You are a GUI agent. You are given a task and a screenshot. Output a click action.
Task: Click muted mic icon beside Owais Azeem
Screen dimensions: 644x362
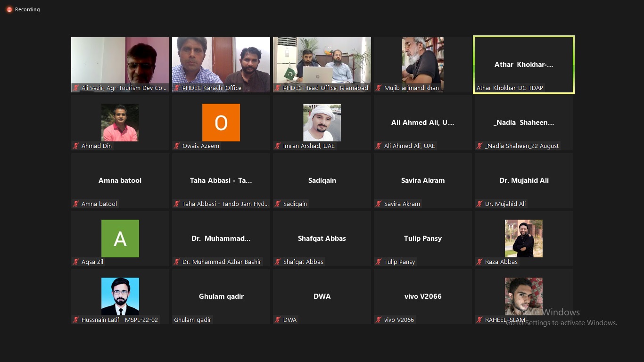pos(177,146)
